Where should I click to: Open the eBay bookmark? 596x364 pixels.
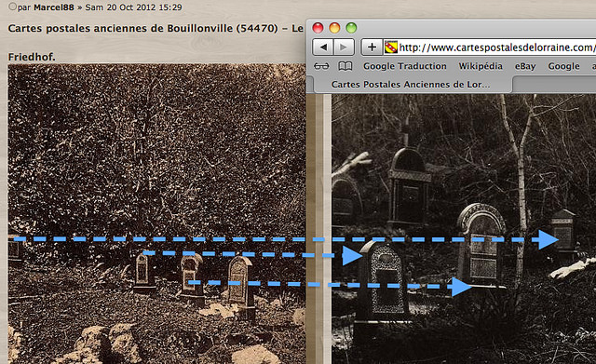click(525, 66)
